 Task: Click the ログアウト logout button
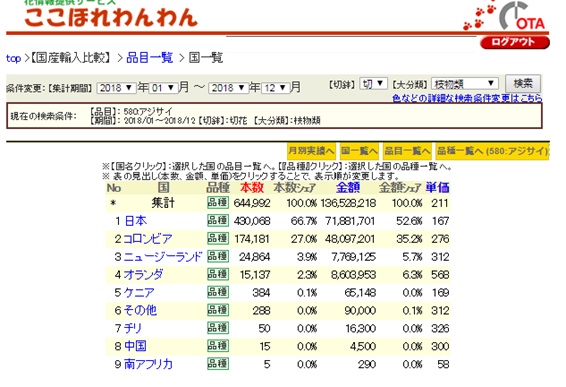(515, 42)
